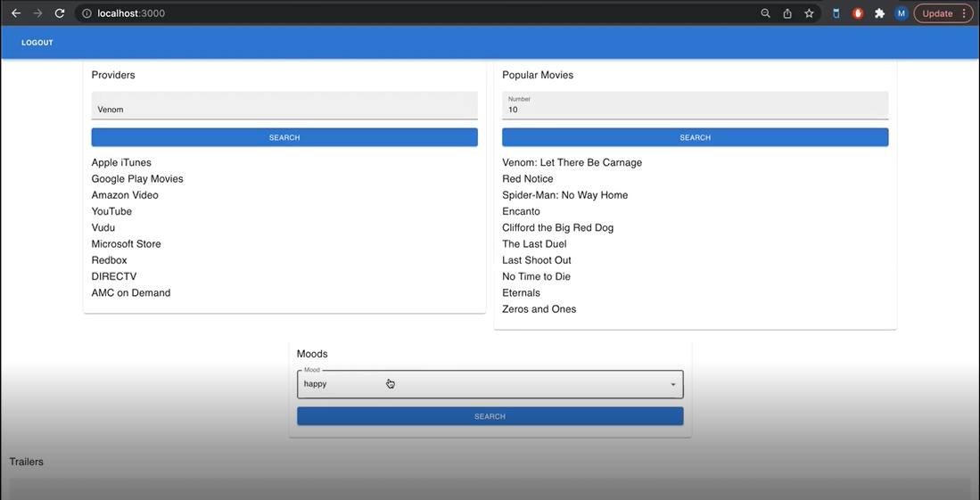Select Google Play Movies in provider list
Viewport: 980px width, 500px height.
tap(137, 179)
